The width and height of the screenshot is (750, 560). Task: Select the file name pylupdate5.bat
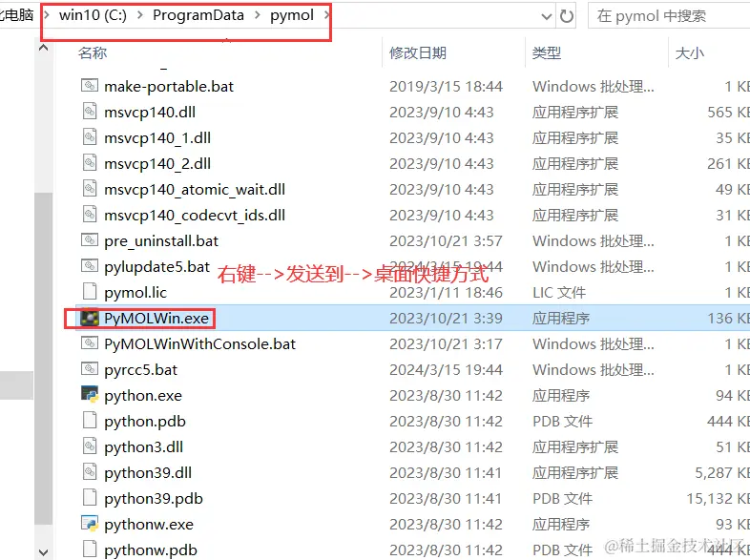[x=156, y=267]
